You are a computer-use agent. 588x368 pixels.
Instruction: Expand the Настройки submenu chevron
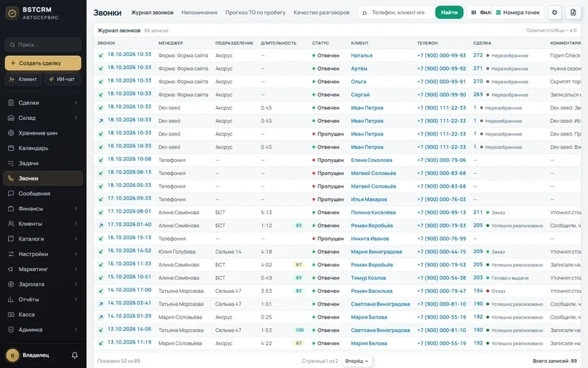point(76,254)
